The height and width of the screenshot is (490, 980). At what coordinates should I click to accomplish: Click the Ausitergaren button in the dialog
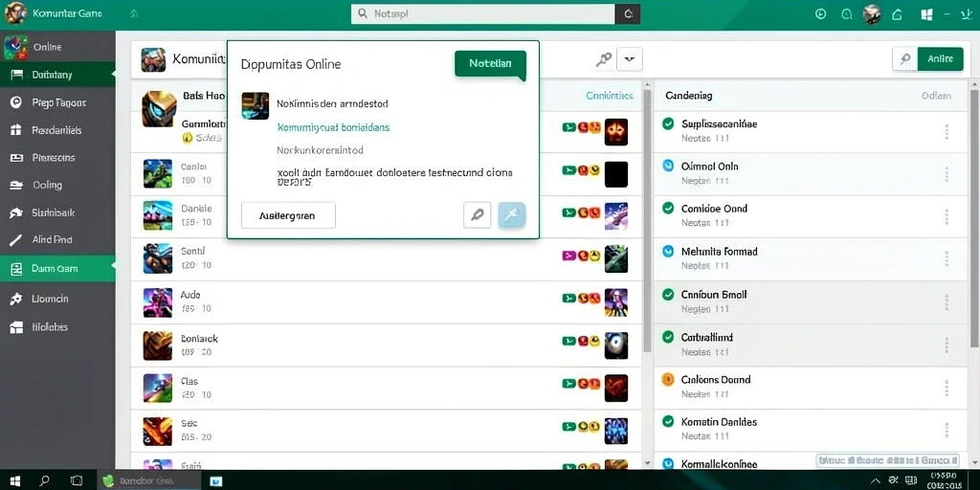pos(288,215)
